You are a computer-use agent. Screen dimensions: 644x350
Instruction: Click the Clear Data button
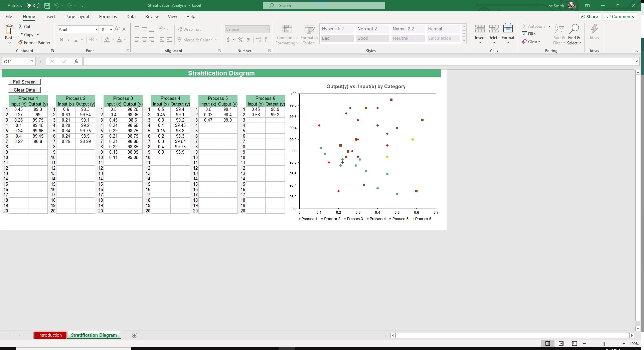(24, 90)
